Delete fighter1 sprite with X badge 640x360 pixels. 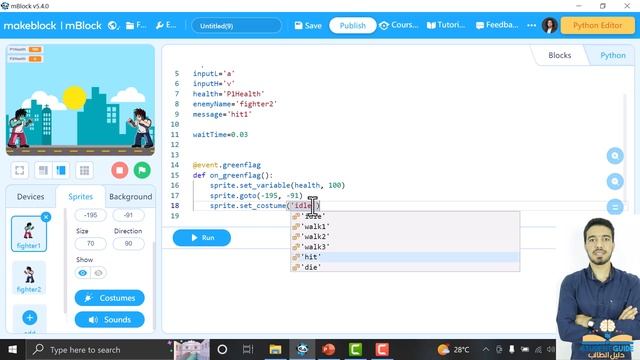46,217
